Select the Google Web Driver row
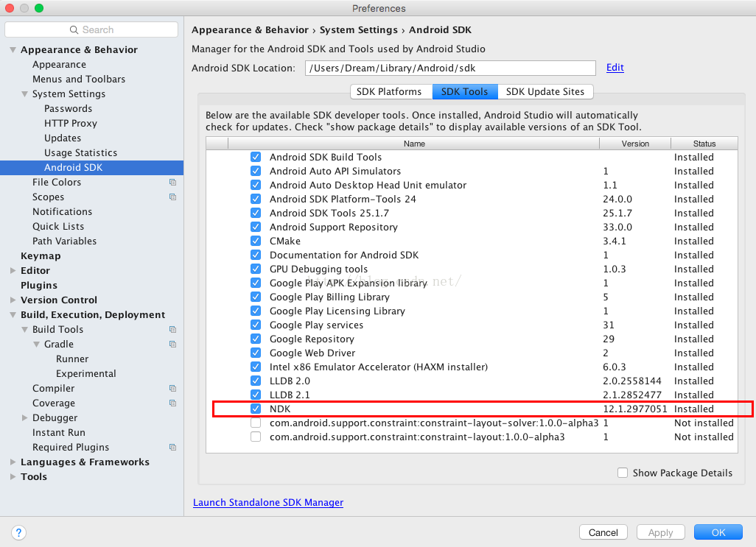Image resolution: width=756 pixels, height=547 pixels. coord(472,353)
